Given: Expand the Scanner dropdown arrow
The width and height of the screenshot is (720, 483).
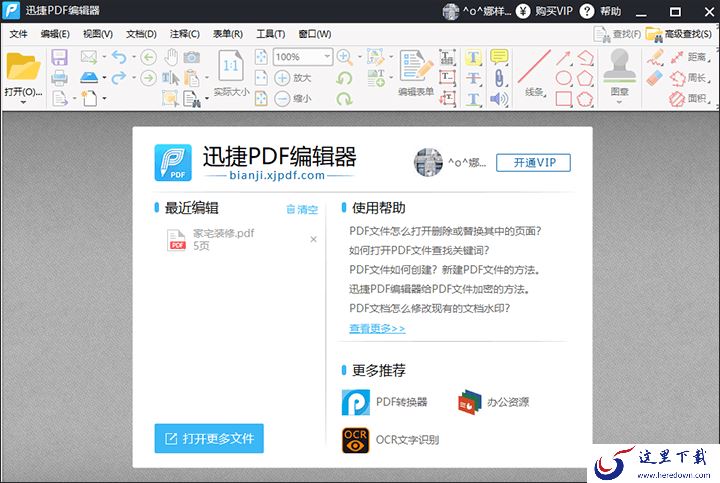Looking at the screenshot, I should (x=104, y=77).
